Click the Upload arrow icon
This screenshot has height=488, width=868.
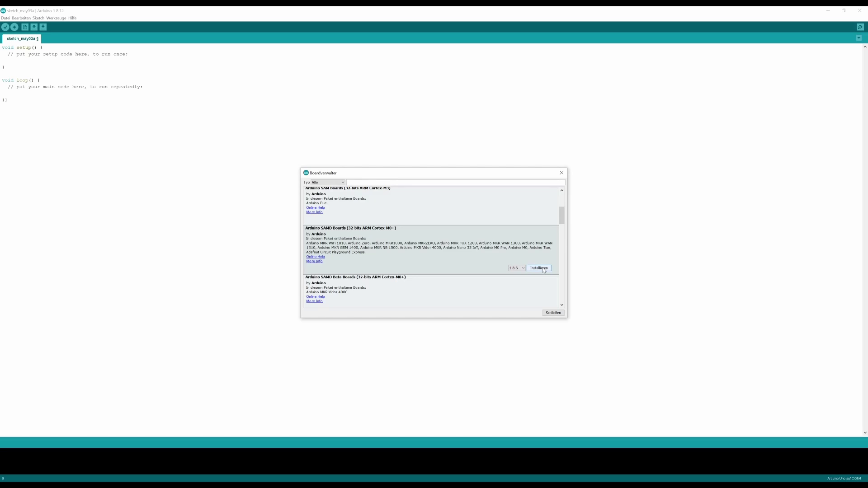(14, 27)
